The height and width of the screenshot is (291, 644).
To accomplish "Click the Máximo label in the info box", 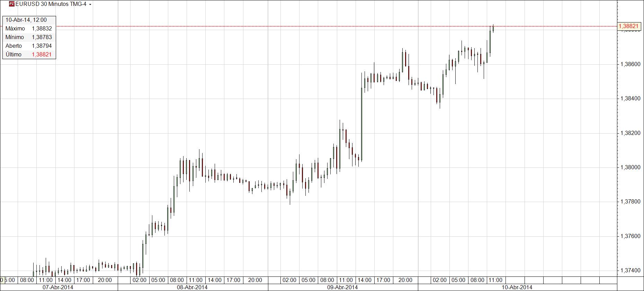I will pos(15,28).
